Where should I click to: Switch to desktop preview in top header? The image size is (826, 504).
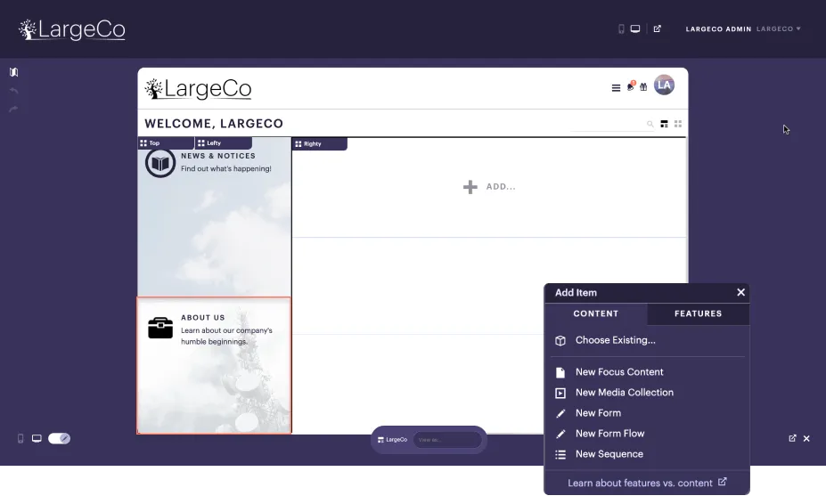(x=635, y=29)
